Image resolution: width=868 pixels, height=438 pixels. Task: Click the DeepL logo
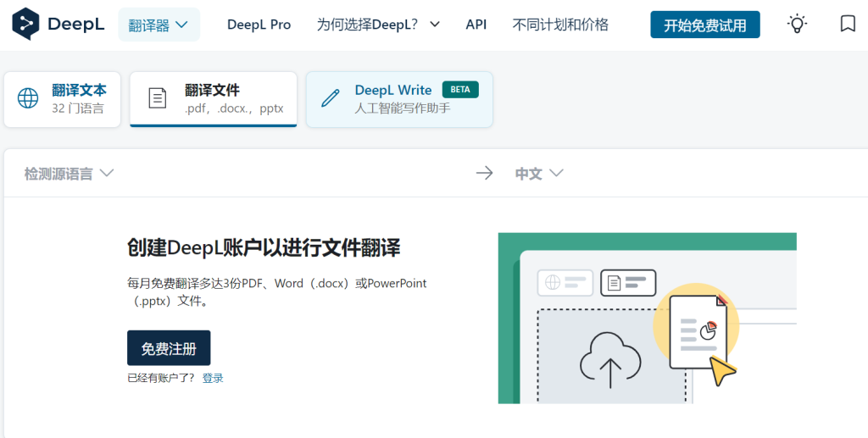coord(58,25)
